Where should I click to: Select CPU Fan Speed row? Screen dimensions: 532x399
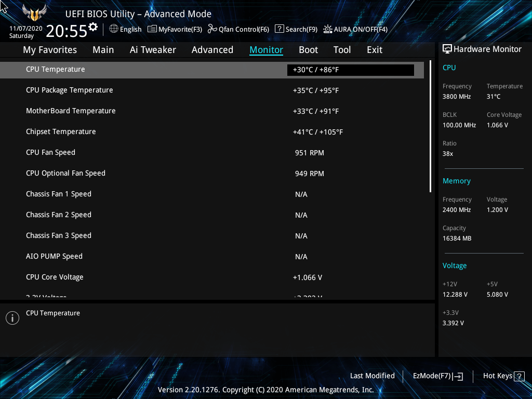coord(212,153)
